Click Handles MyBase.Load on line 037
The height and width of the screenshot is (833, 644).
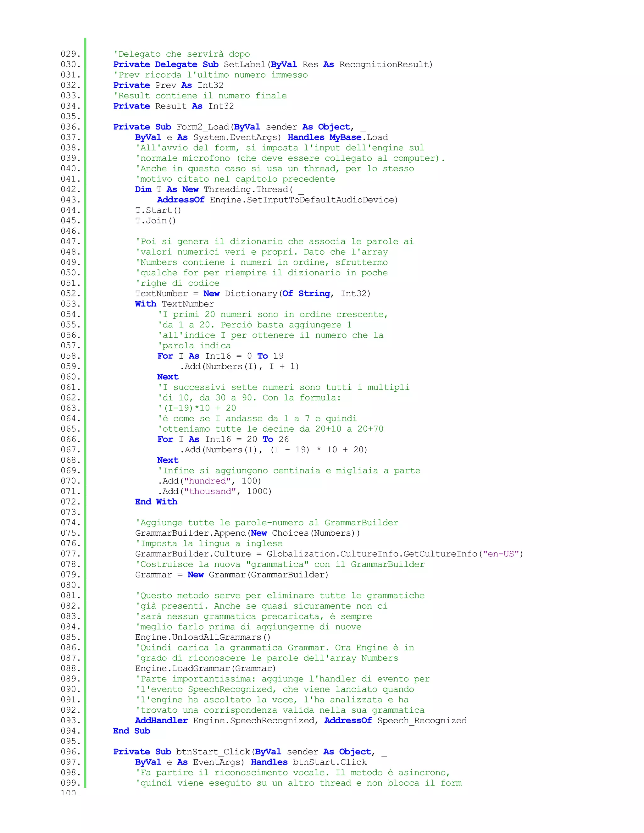tap(338, 137)
